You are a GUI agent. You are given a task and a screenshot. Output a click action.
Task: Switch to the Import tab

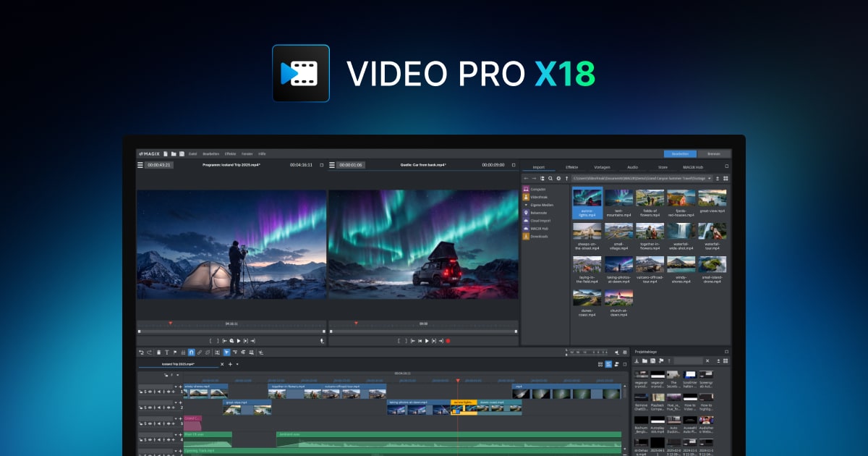click(x=539, y=167)
